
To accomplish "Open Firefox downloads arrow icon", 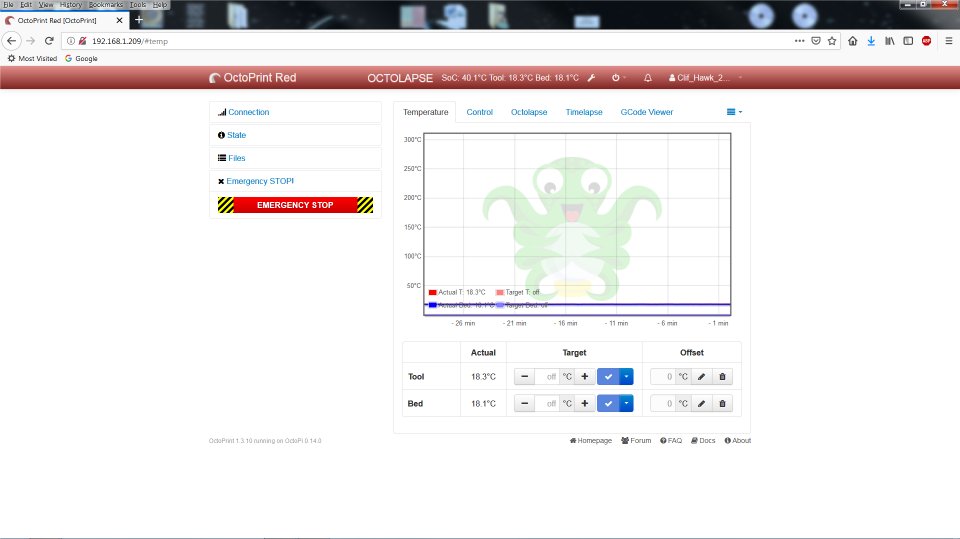I will 871,41.
